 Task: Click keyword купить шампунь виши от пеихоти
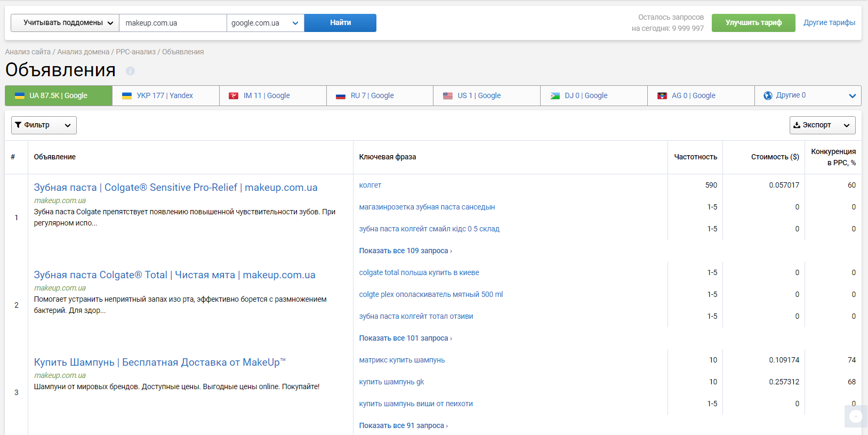coord(416,404)
